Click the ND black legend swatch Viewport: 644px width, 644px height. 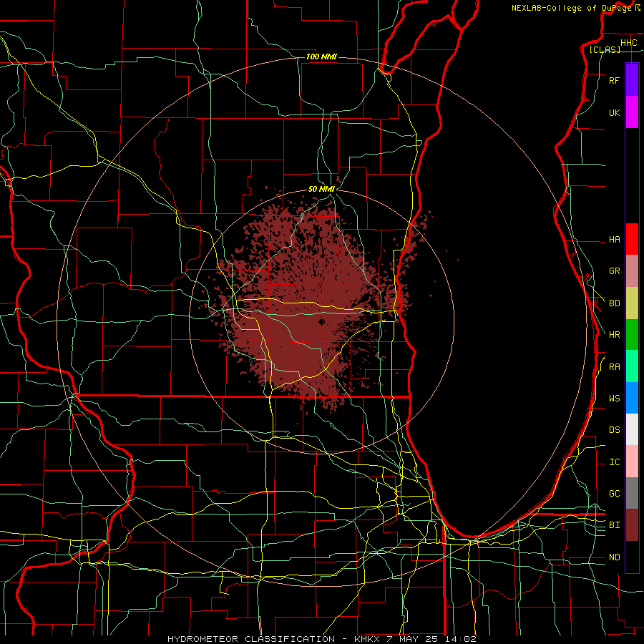point(632,557)
